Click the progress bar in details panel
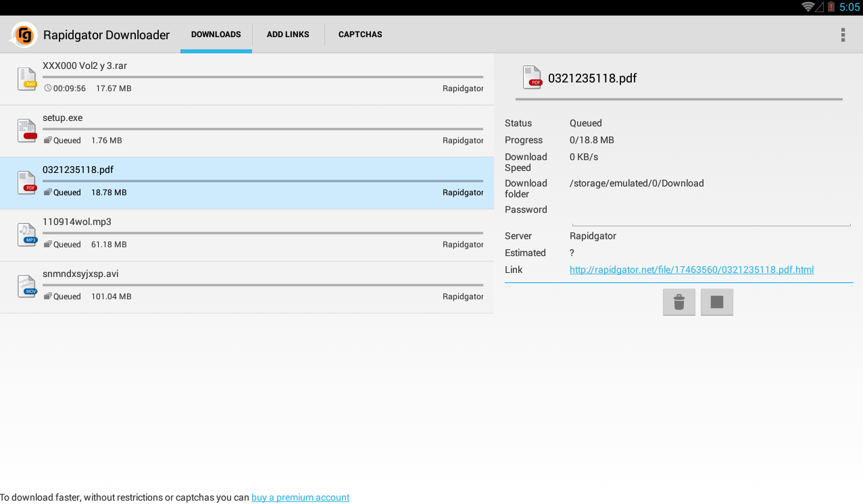The width and height of the screenshot is (863, 504). tap(679, 99)
